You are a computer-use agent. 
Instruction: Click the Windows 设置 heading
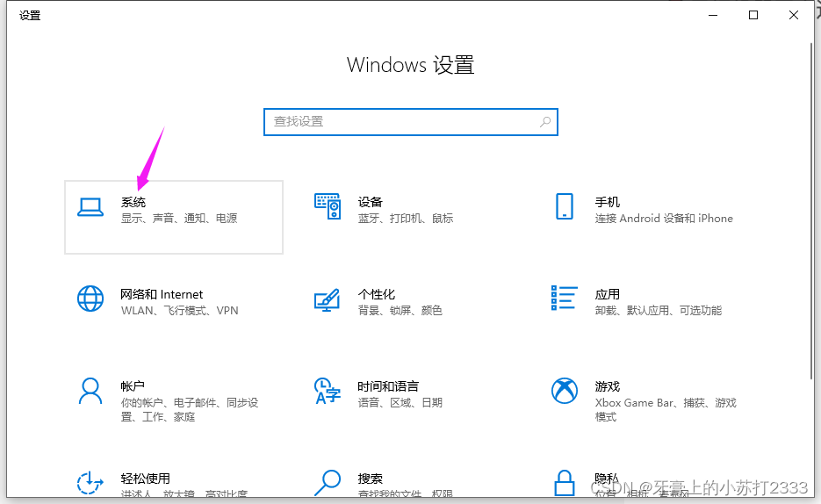[x=411, y=65]
